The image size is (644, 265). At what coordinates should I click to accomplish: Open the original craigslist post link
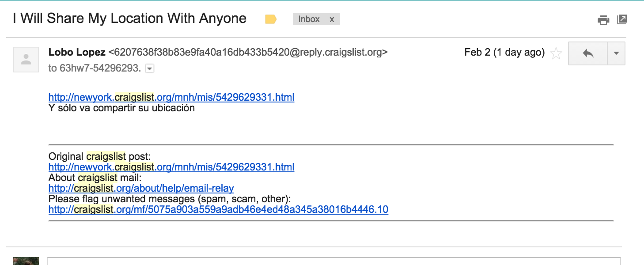(x=171, y=167)
